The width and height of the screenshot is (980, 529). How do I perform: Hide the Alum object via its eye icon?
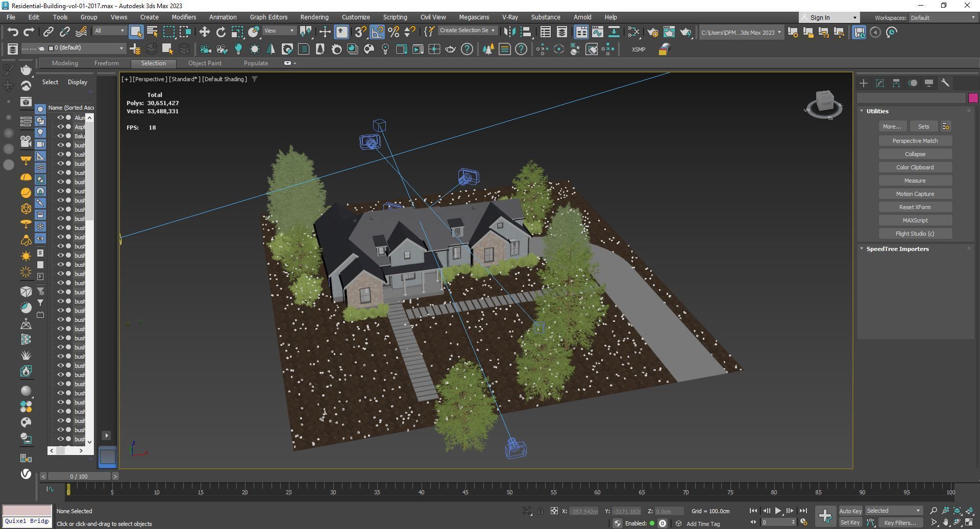coord(60,118)
